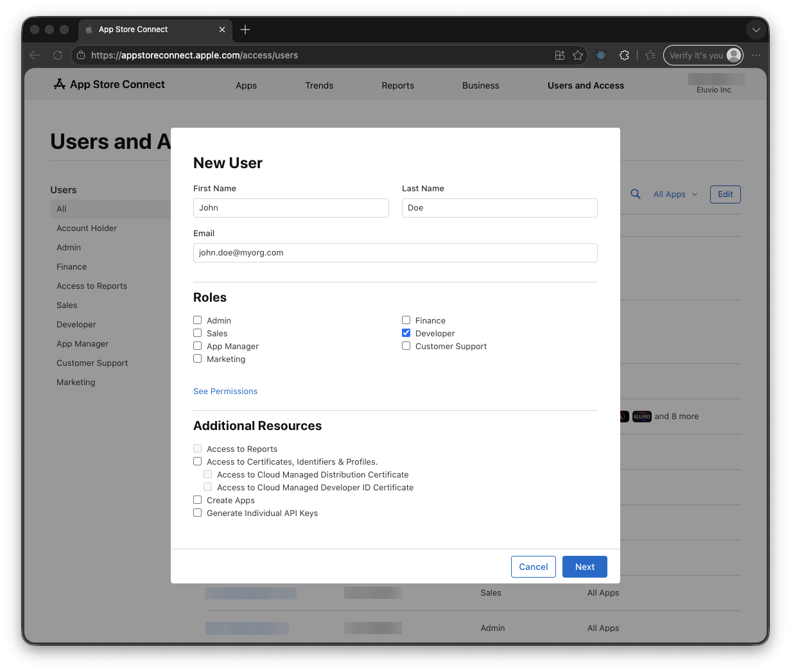791x672 pixels.
Task: Select the Developer filter in sidebar
Action: click(76, 325)
